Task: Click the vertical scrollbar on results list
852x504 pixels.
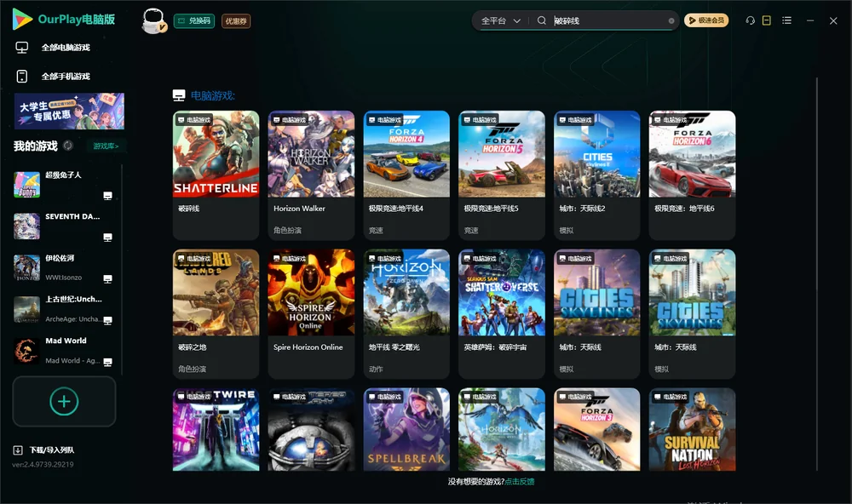Action: (x=817, y=274)
